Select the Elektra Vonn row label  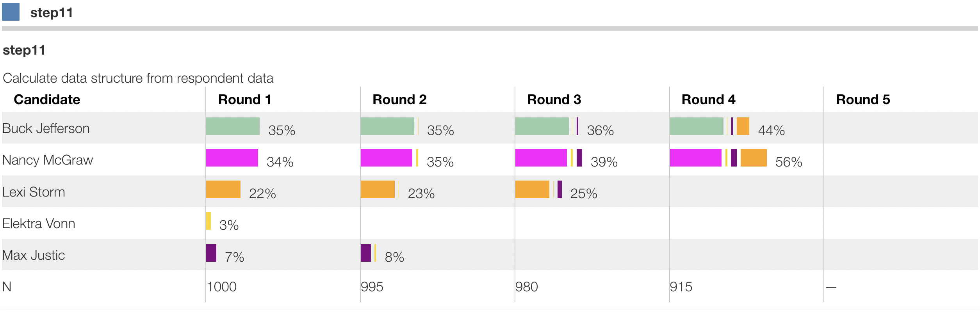[x=39, y=224]
